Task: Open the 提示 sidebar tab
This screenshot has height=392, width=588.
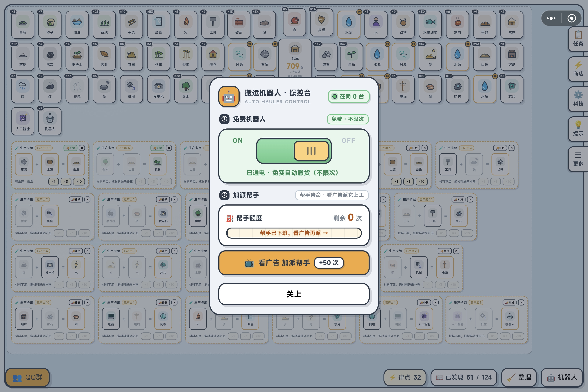Action: 578,129
